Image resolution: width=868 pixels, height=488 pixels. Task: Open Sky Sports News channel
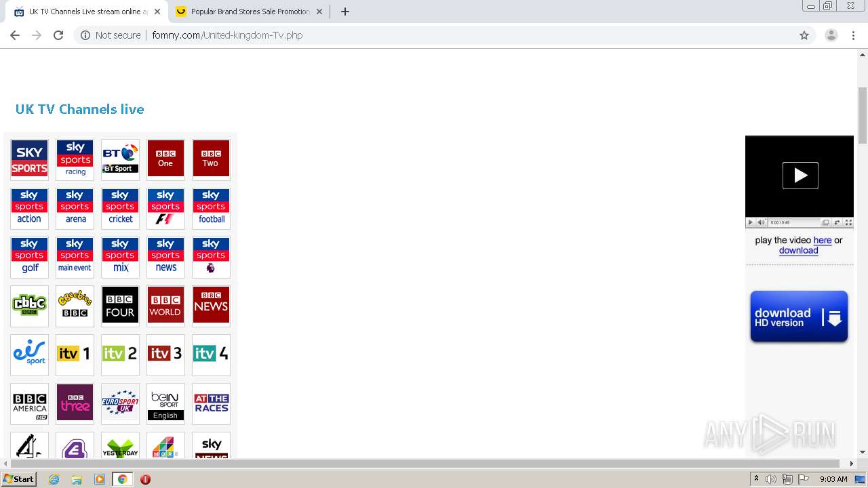point(165,257)
